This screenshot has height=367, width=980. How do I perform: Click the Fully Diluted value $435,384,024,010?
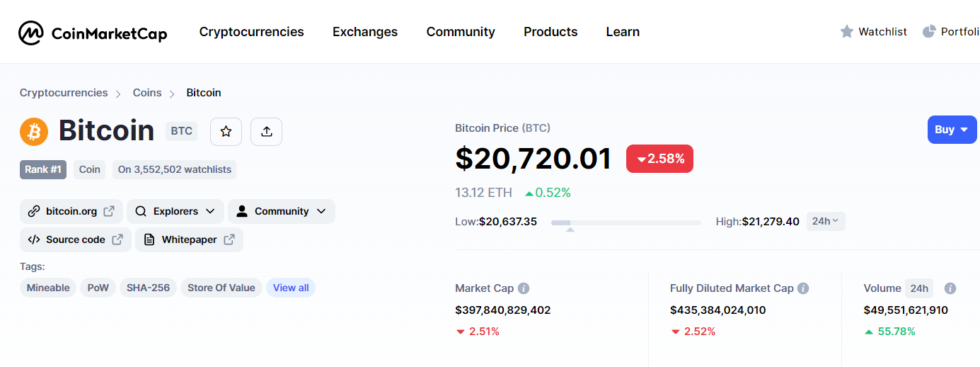(718, 310)
